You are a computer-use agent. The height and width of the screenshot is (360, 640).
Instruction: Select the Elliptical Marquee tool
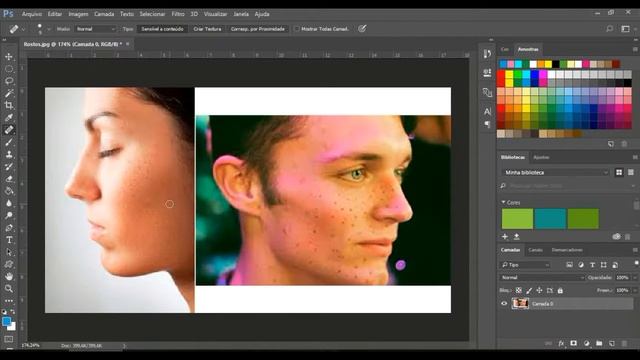click(9, 69)
